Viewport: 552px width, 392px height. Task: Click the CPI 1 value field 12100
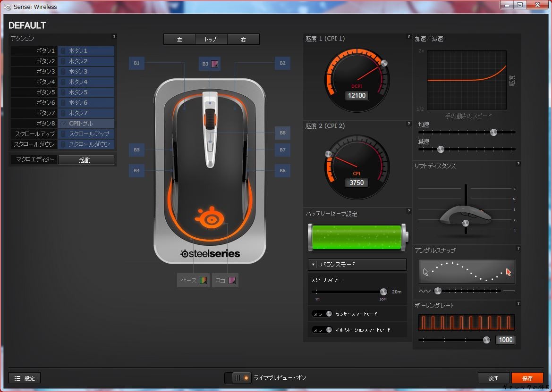[357, 95]
